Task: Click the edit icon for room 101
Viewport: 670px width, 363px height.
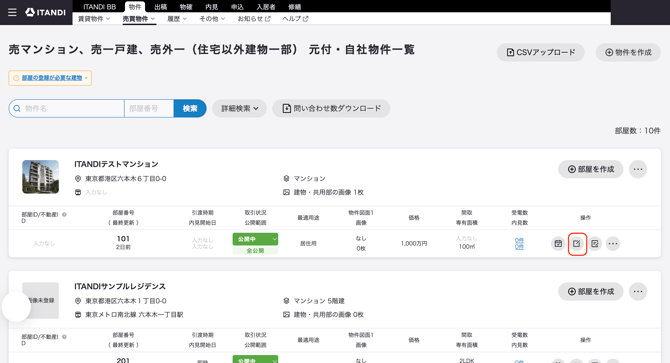Action: coord(577,243)
